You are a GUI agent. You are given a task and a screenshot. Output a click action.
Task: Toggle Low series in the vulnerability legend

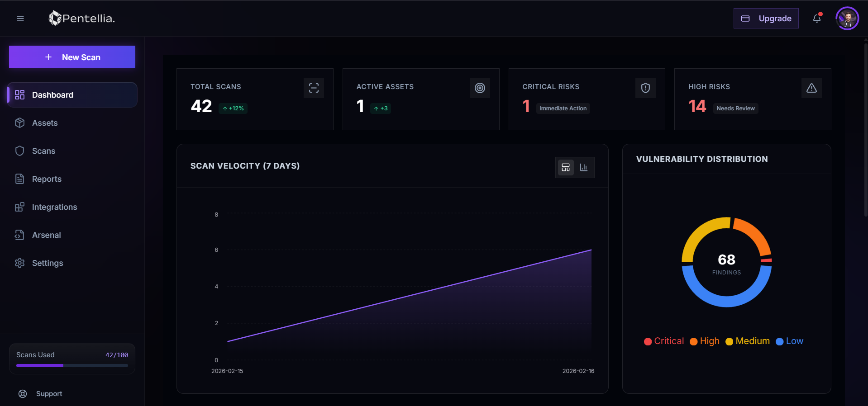click(790, 341)
